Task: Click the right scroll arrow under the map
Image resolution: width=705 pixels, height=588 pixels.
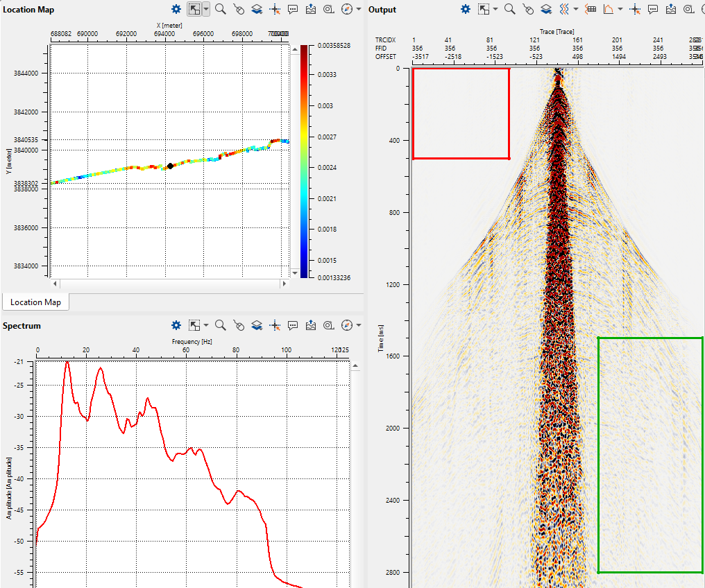Action: [x=284, y=284]
